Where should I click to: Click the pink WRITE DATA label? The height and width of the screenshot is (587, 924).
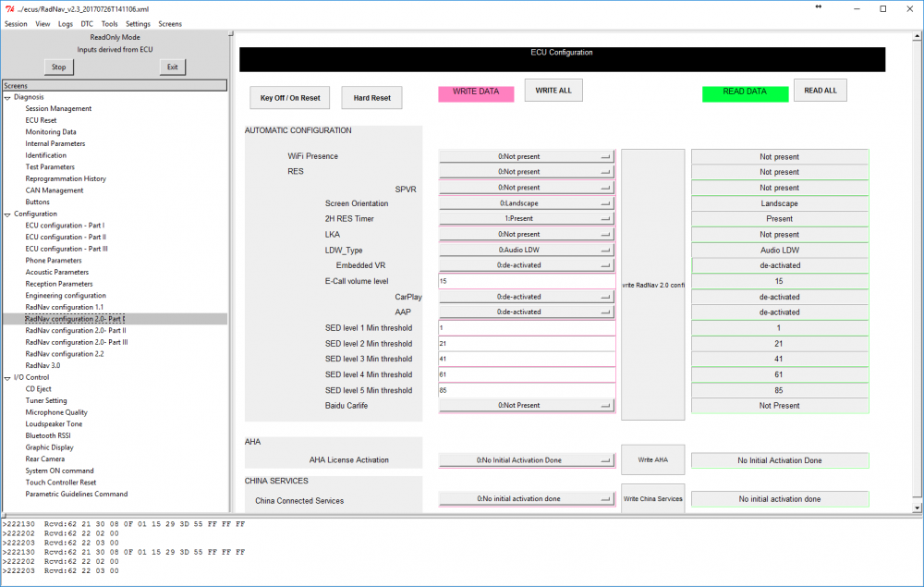tap(476, 93)
